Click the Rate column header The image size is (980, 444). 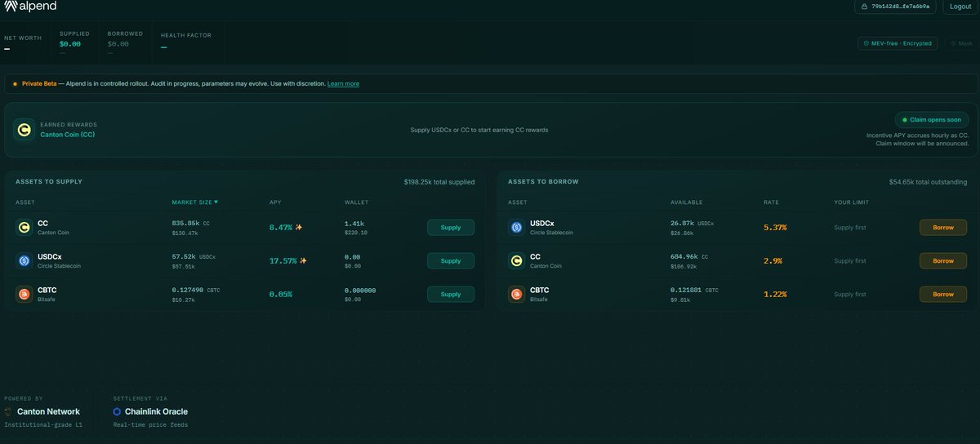click(x=771, y=202)
